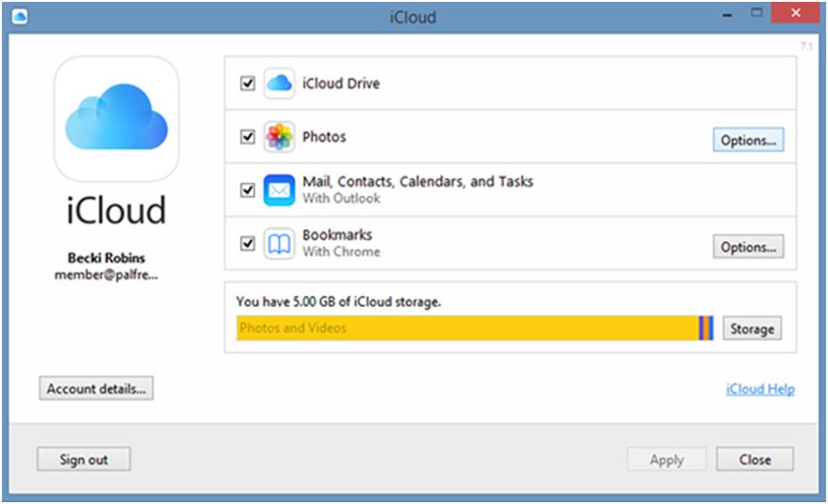Click the iCloud Drive cloud icon

coord(279,84)
